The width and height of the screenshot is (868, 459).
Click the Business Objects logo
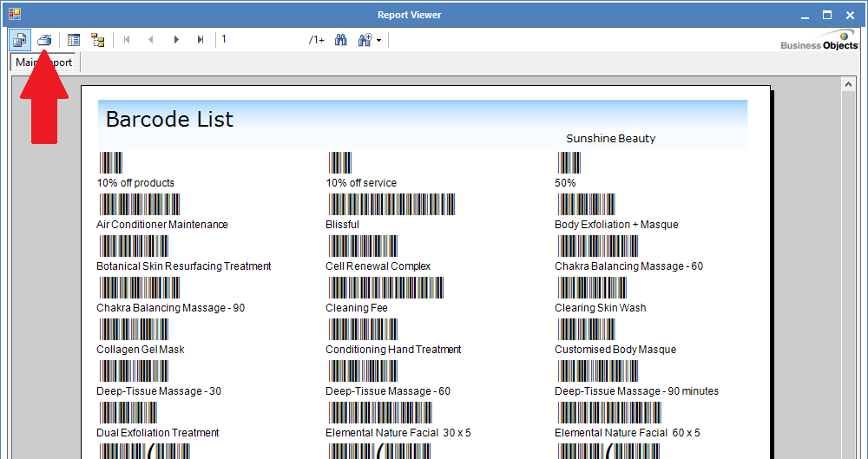(x=819, y=41)
